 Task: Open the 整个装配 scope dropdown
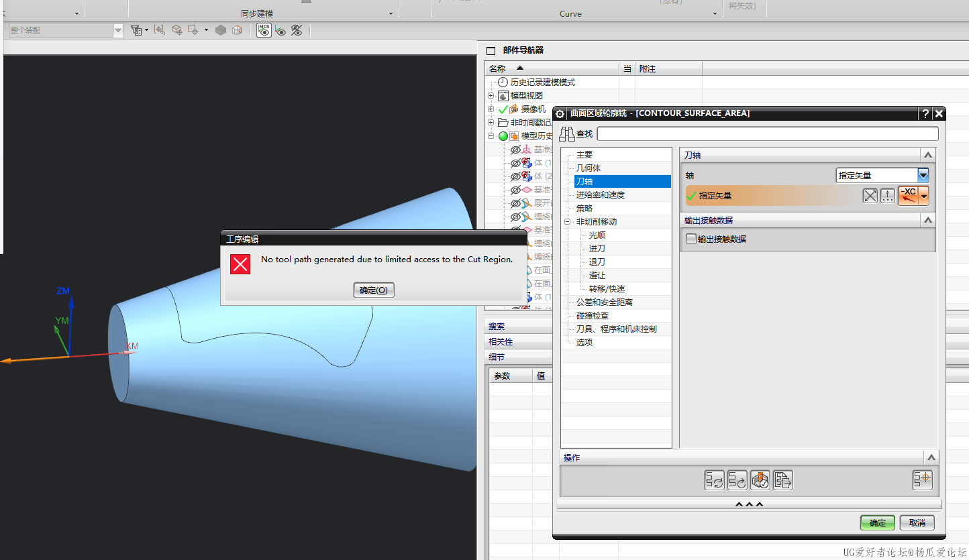coord(119,30)
